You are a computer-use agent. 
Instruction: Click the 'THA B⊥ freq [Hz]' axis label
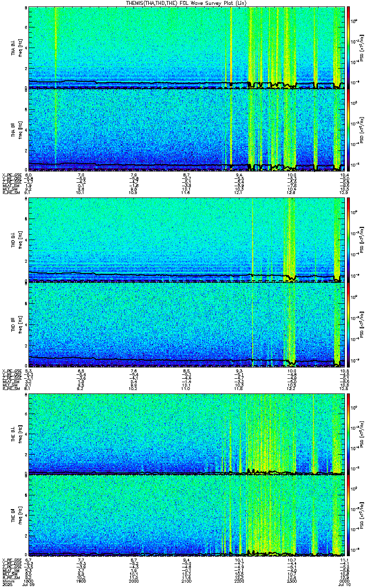pos(16,48)
